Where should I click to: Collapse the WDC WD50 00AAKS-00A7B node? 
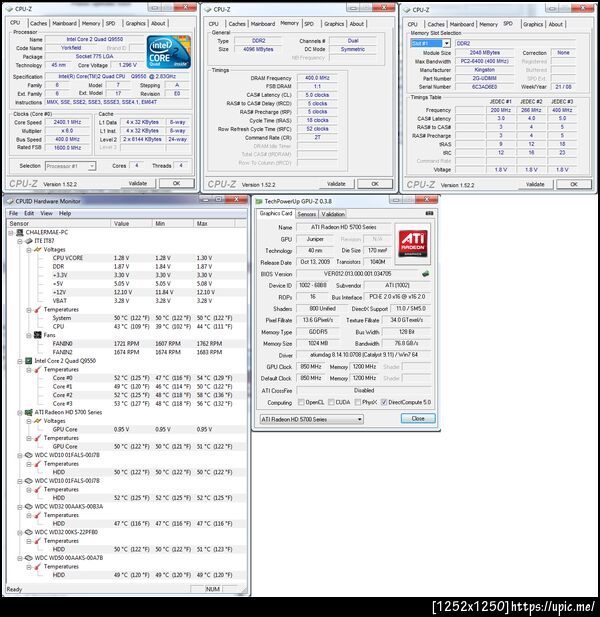coord(20,558)
